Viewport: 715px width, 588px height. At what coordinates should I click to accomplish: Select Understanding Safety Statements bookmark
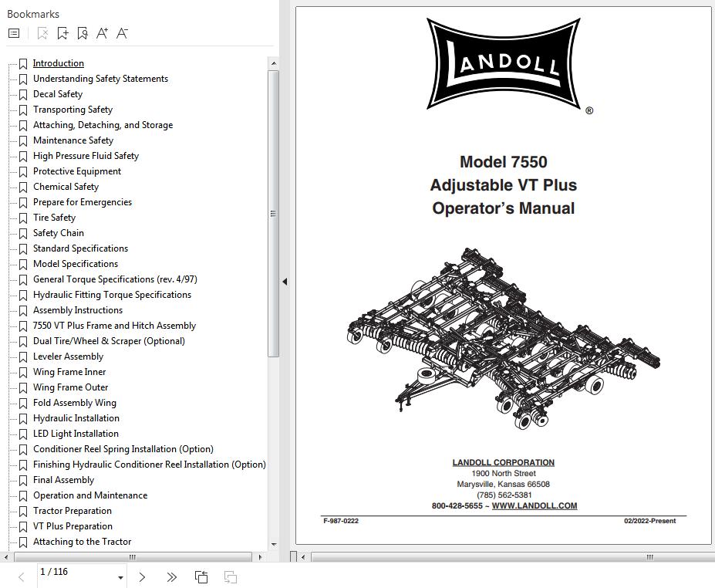[100, 79]
